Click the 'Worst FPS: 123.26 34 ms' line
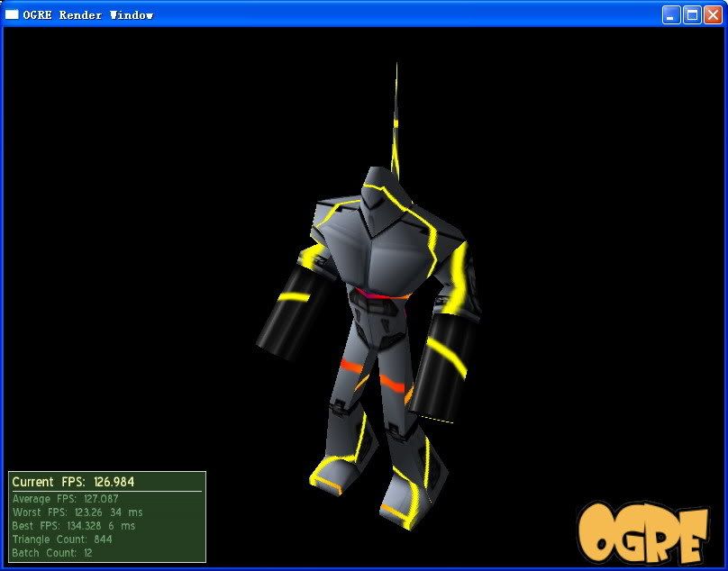Viewport: 728px width, 571px height. 77,512
